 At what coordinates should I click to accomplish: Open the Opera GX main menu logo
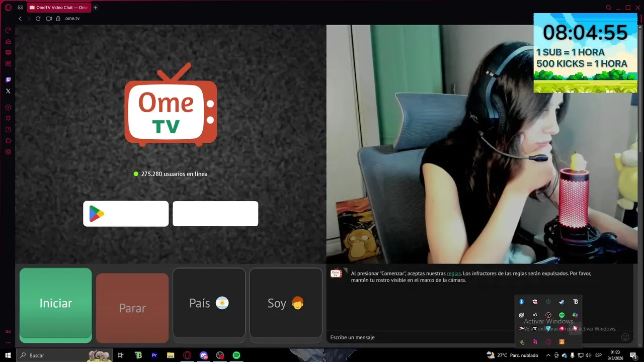[8, 8]
